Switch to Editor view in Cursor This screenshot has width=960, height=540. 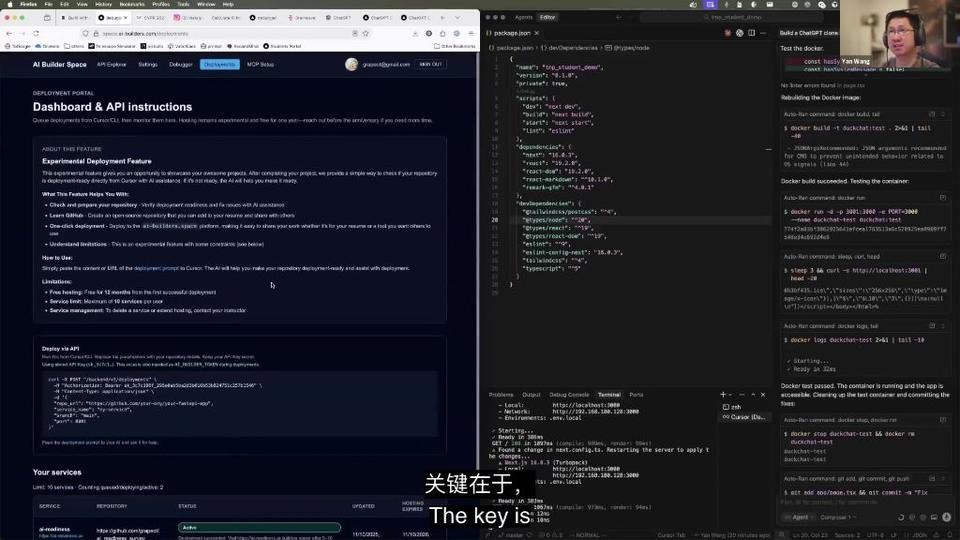click(x=547, y=17)
